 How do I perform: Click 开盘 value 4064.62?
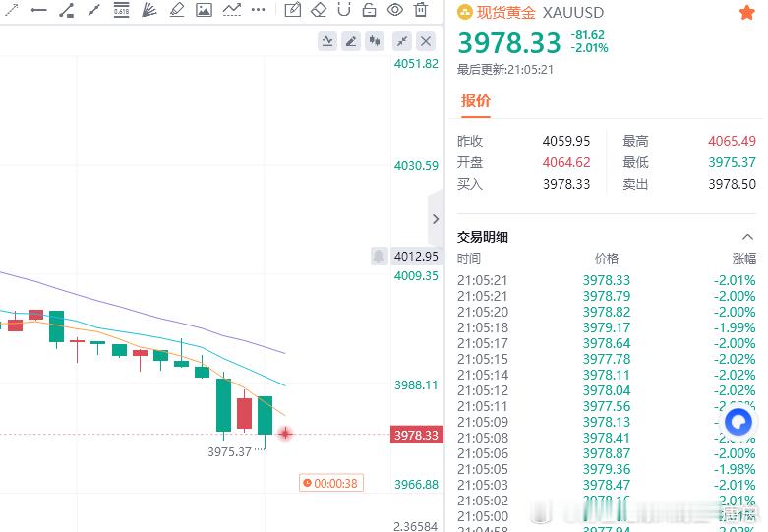pos(566,162)
